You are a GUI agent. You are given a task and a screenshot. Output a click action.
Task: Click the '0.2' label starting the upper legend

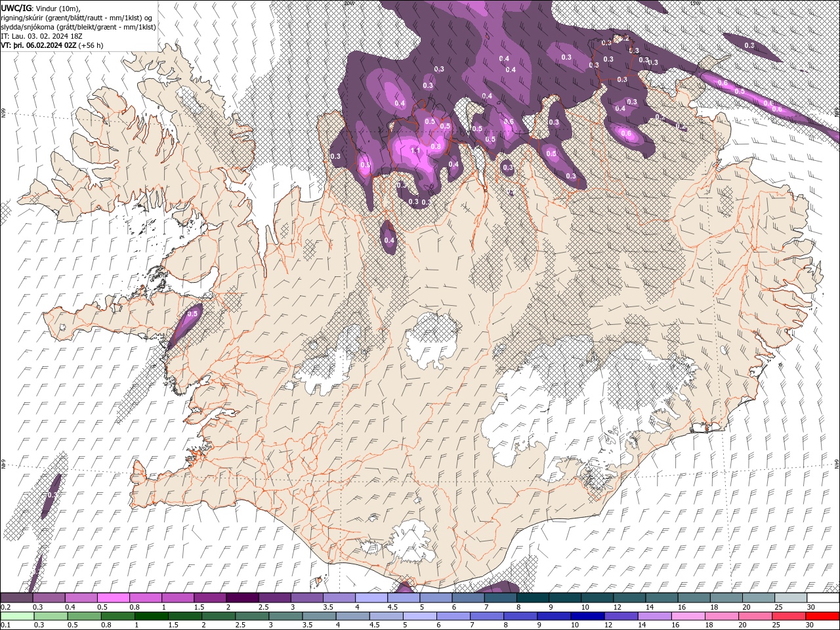coord(6,607)
